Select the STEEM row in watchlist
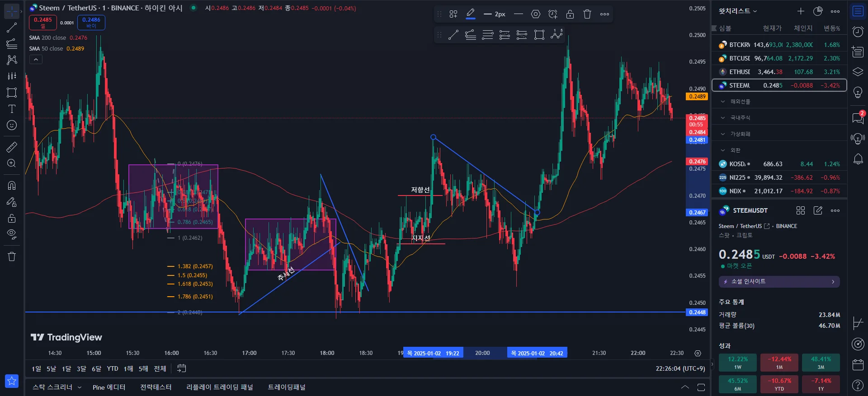The height and width of the screenshot is (396, 868). click(x=779, y=85)
